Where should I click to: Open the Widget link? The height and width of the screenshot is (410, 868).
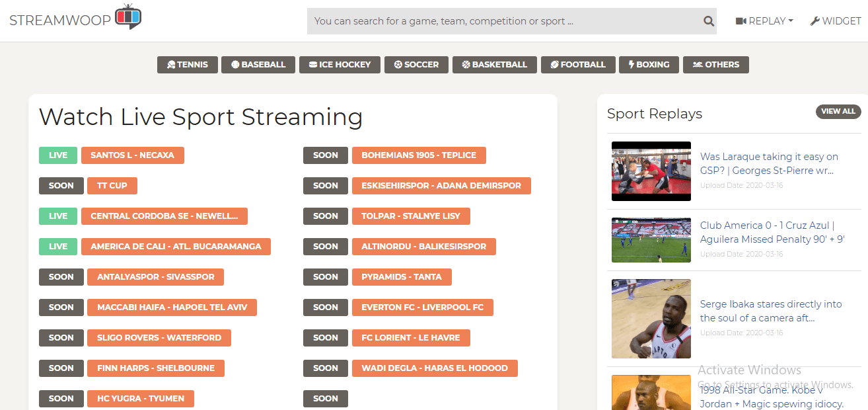tap(836, 21)
